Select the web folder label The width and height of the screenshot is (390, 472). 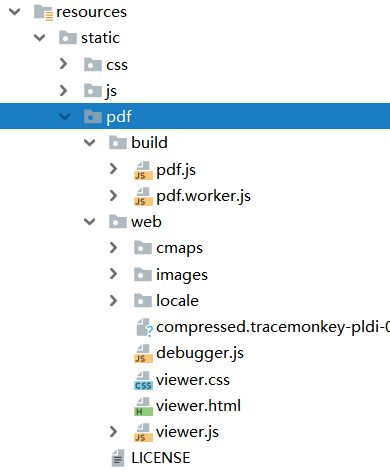146,222
